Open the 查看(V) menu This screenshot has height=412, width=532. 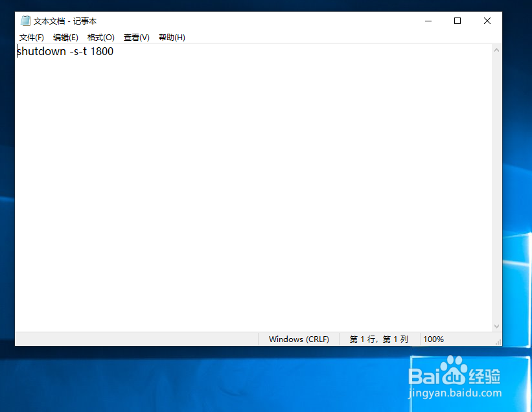point(136,37)
